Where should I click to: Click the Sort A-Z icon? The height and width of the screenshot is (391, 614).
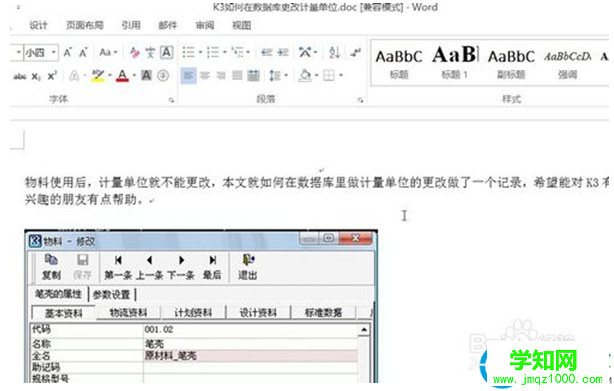[x=334, y=52]
